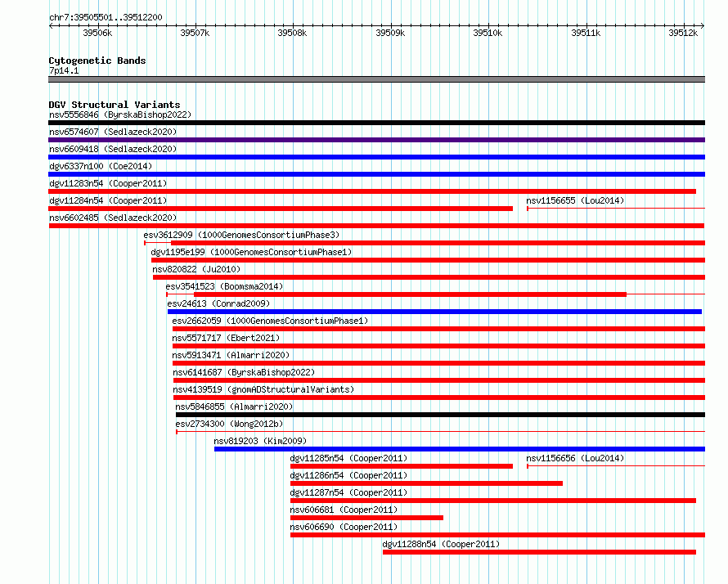Viewport: 728px width, 584px height.
Task: Click the red bar under dgv11284n54
Action: (x=281, y=209)
